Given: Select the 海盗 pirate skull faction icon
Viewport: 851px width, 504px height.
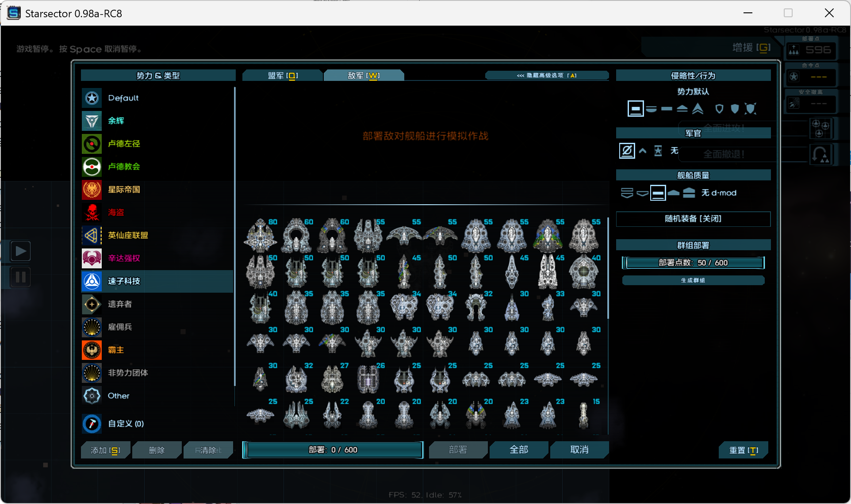Looking at the screenshot, I should pyautogui.click(x=92, y=212).
